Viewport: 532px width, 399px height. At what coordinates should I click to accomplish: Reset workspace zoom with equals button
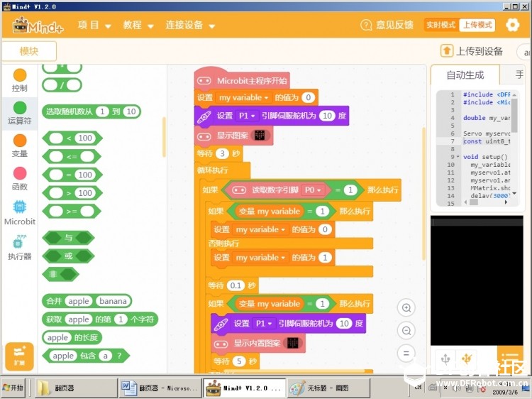[x=406, y=353]
